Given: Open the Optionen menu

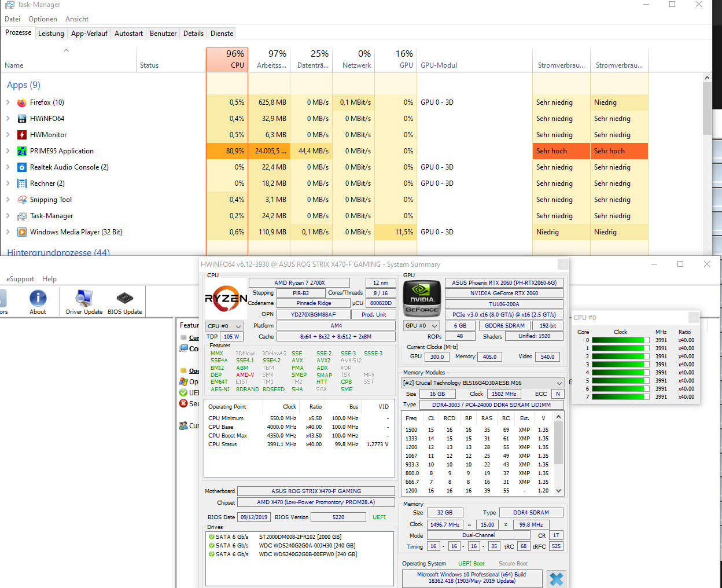Looking at the screenshot, I should point(43,19).
